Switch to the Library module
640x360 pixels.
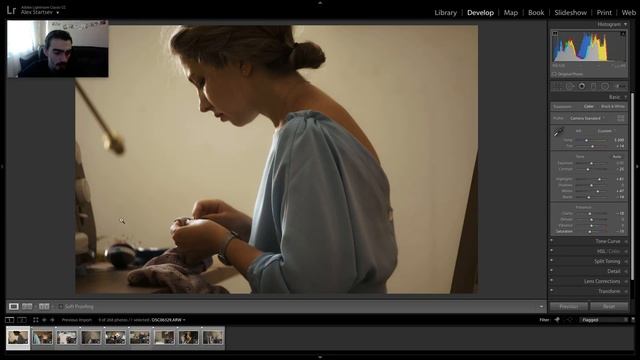tap(445, 13)
